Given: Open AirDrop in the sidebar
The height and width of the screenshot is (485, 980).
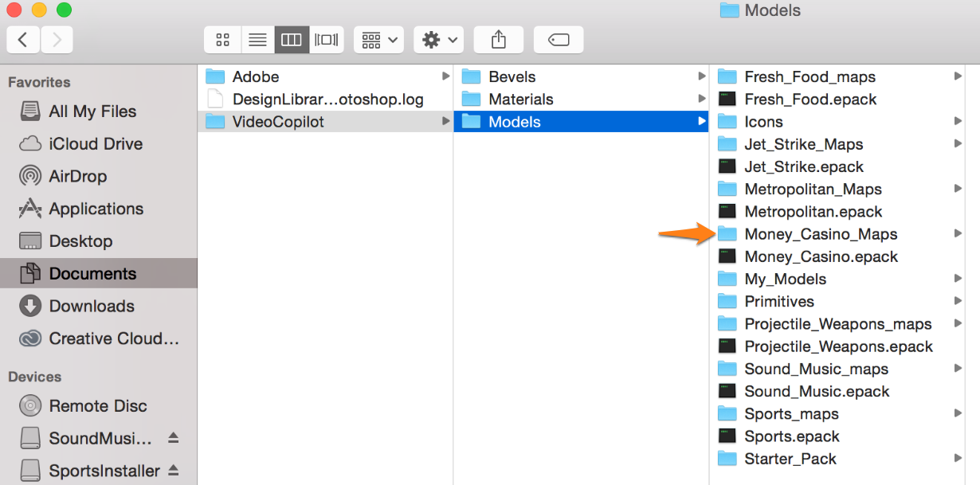Looking at the screenshot, I should (77, 176).
